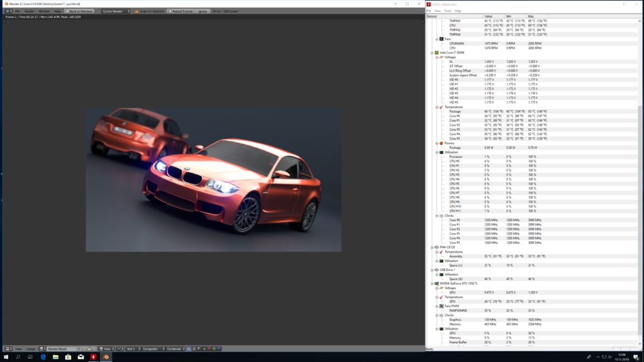Switch to HWMonitor via its red taskbar icon

tap(93, 357)
